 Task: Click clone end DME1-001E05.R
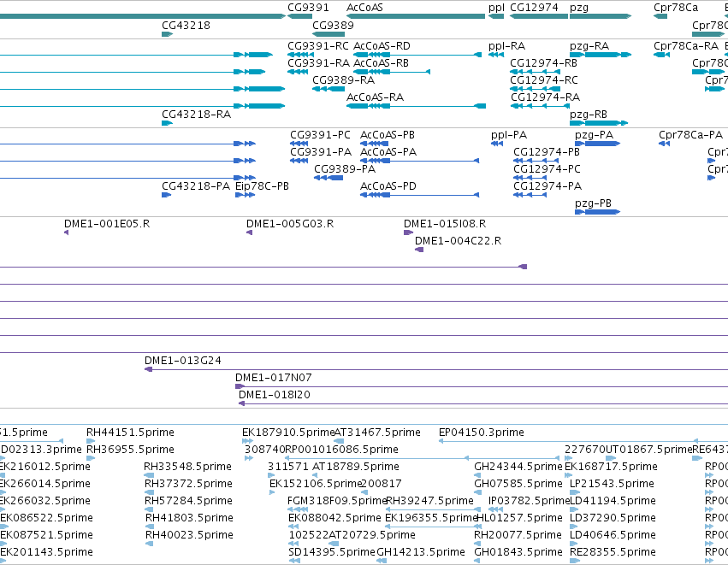point(67,232)
